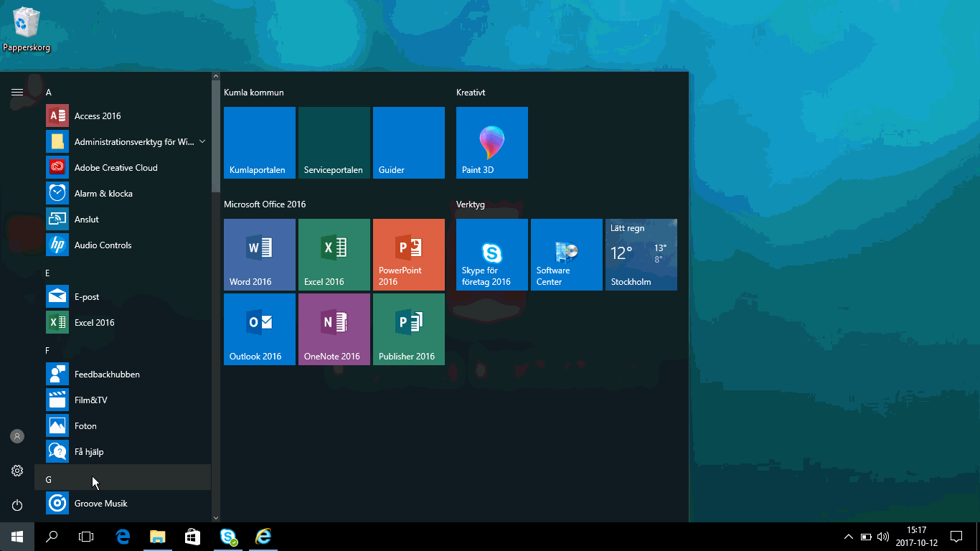Open Groove Musik from the app list
The height and width of the screenshot is (551, 980).
tap(100, 504)
